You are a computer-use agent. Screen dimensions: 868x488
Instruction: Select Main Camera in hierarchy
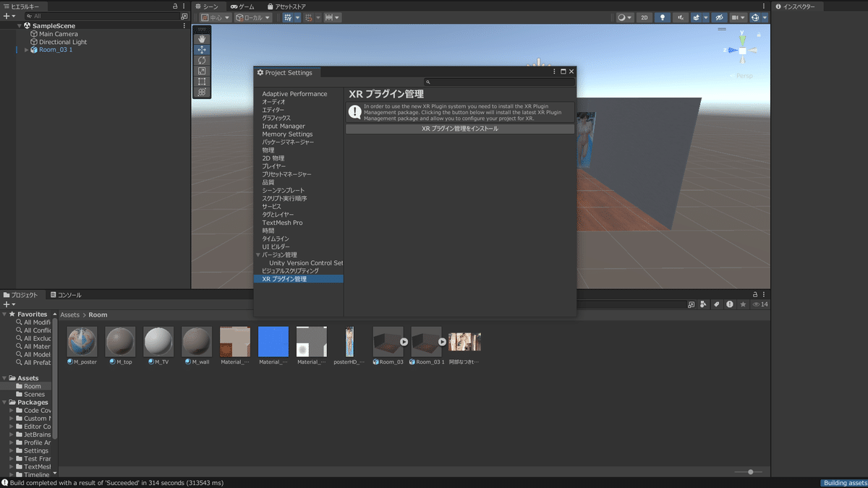click(x=59, y=34)
